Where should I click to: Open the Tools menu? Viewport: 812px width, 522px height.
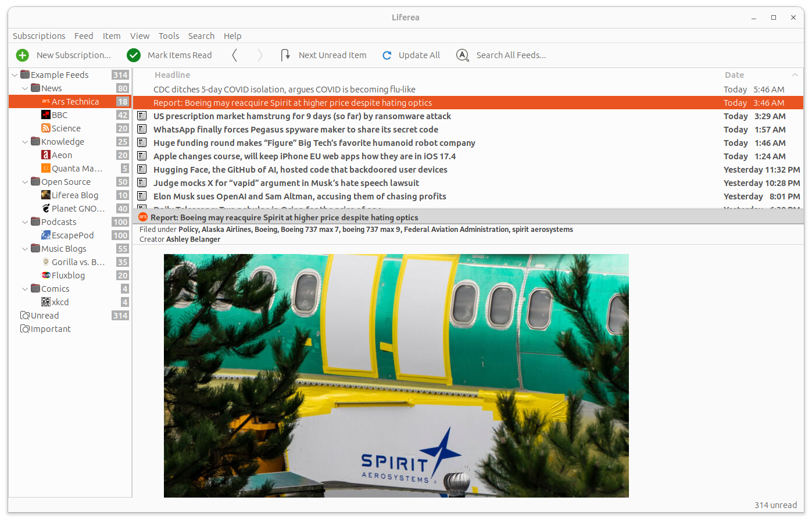coord(169,36)
